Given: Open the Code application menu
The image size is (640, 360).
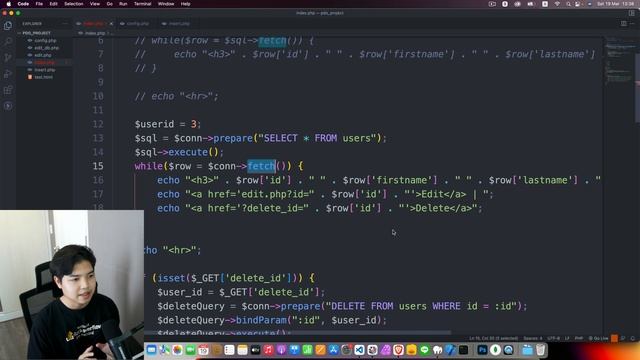Looking at the screenshot, I should tap(23, 4).
